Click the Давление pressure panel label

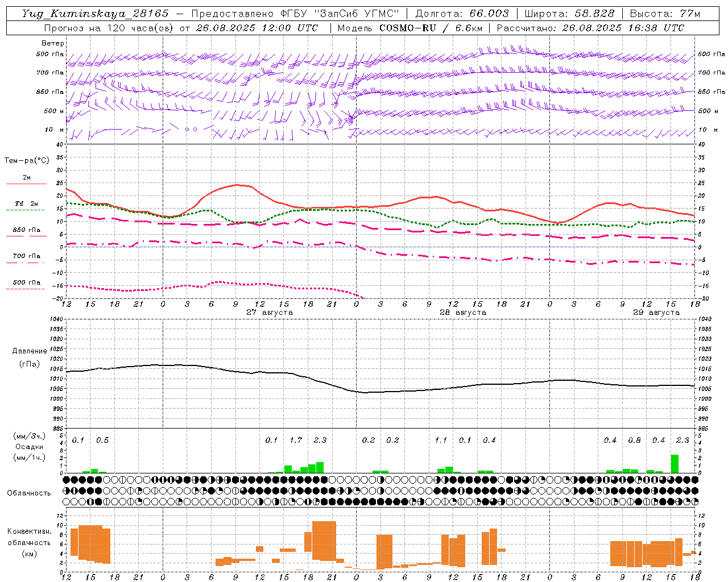30,351
